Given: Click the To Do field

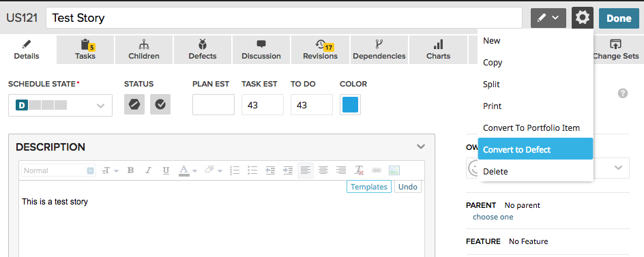Looking at the screenshot, I should (312, 105).
